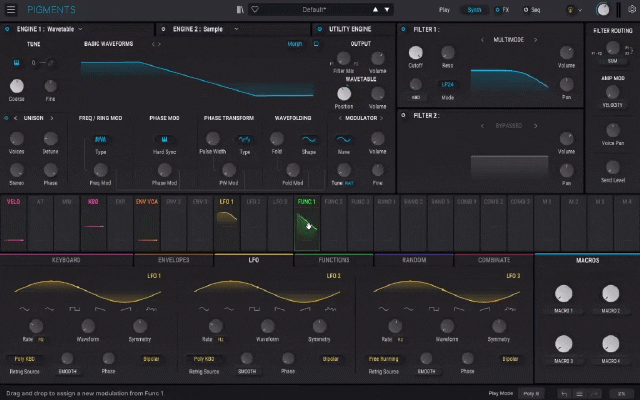Click the Modulator wave icon
Viewport: 640px width, 400px height.
click(344, 140)
